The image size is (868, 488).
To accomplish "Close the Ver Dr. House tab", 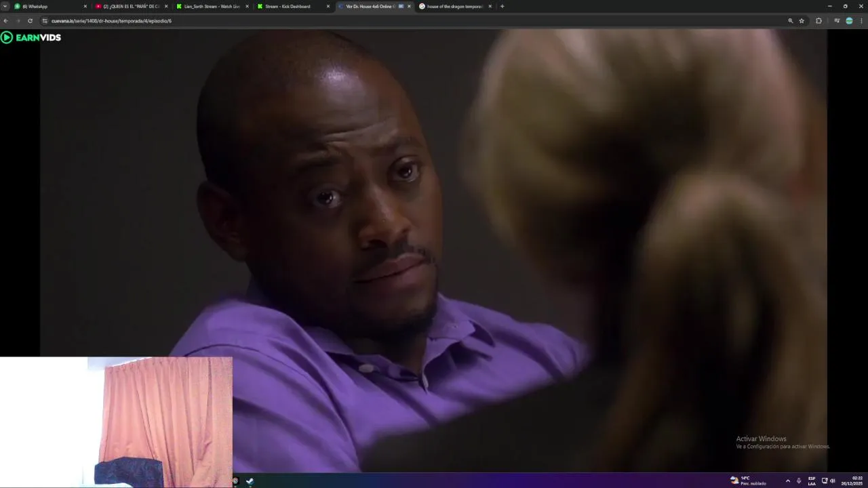I will [x=409, y=6].
